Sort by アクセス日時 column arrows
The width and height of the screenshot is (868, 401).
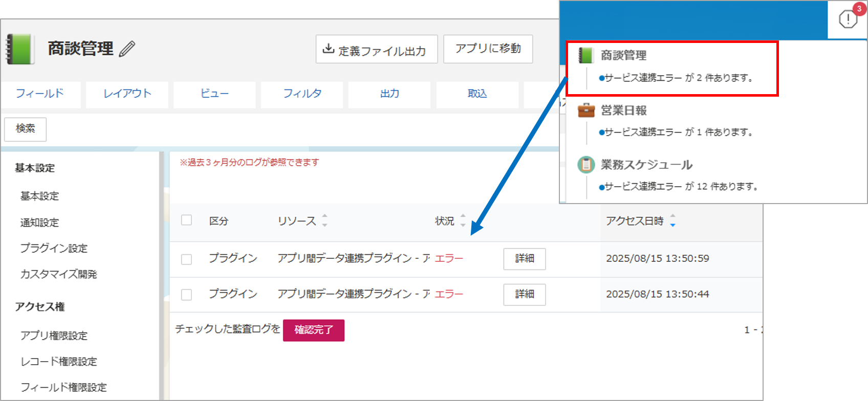pos(672,220)
